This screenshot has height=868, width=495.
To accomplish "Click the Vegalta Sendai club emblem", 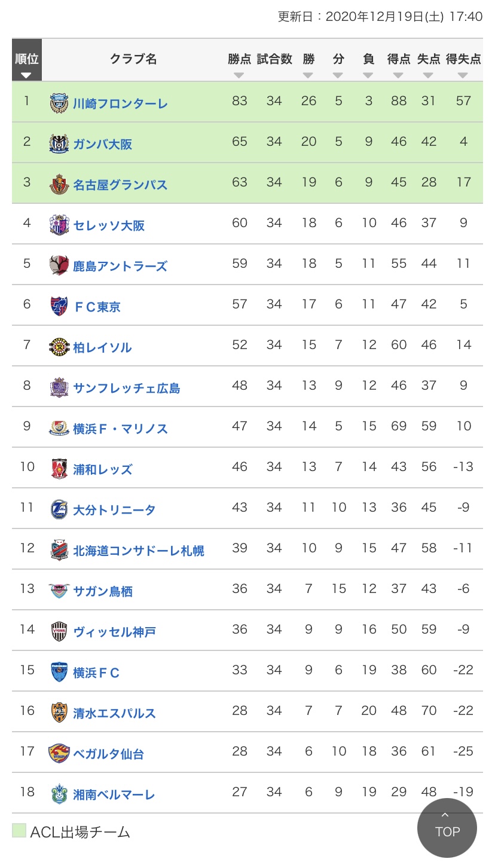I will click(59, 754).
